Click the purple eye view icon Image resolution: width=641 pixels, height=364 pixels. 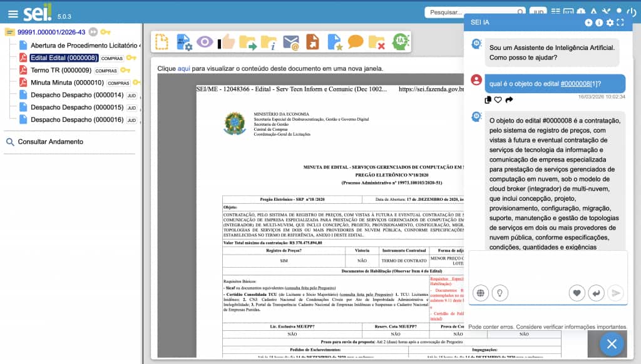(205, 42)
